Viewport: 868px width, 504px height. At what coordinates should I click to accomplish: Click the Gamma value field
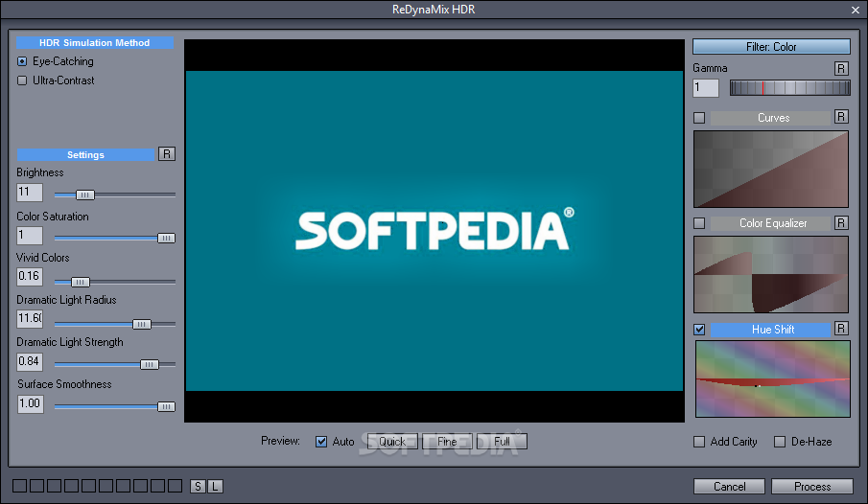click(706, 87)
